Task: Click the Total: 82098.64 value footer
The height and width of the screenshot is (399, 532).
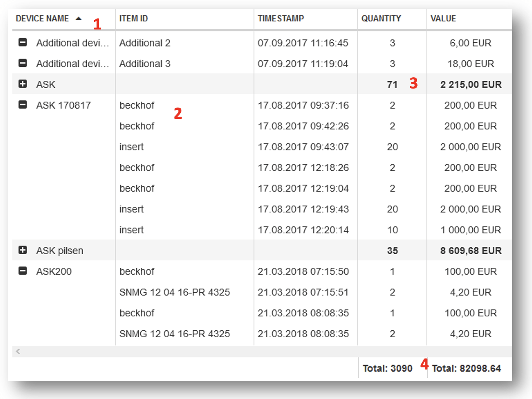Action: pos(466,368)
